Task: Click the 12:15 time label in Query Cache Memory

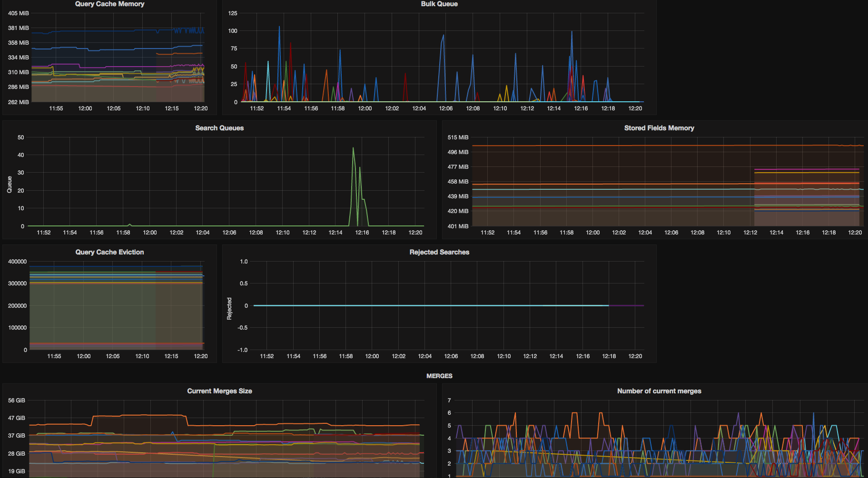Action: tap(172, 108)
